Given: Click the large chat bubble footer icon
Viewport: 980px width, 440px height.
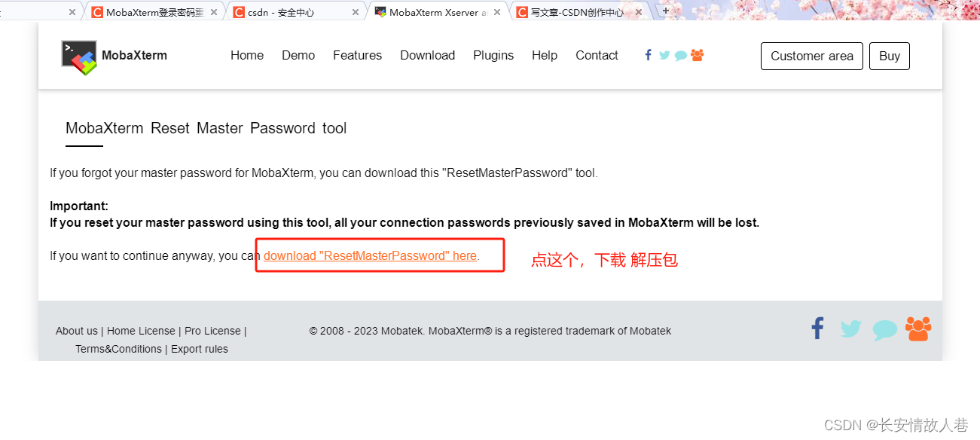Looking at the screenshot, I should pyautogui.click(x=885, y=330).
